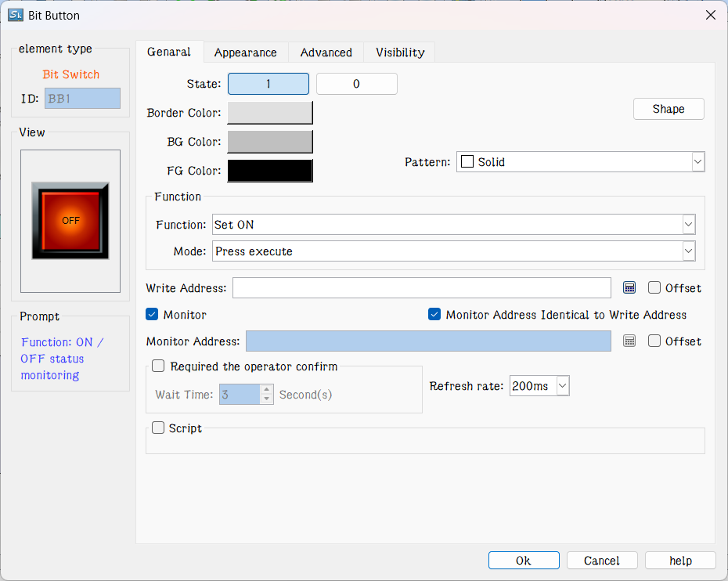Screen dimensions: 728x581
Task: Click the OFF button preview image
Action: pyautogui.click(x=70, y=221)
